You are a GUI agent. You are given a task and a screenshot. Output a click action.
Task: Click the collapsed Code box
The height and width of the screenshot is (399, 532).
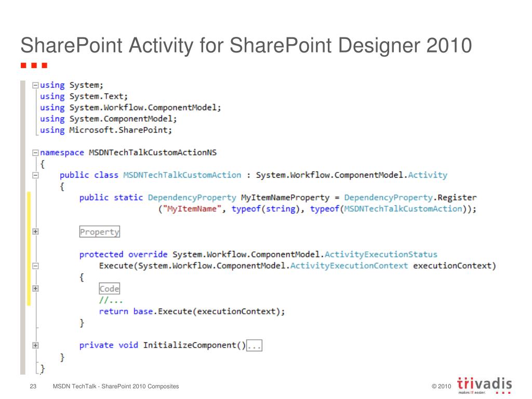109,289
